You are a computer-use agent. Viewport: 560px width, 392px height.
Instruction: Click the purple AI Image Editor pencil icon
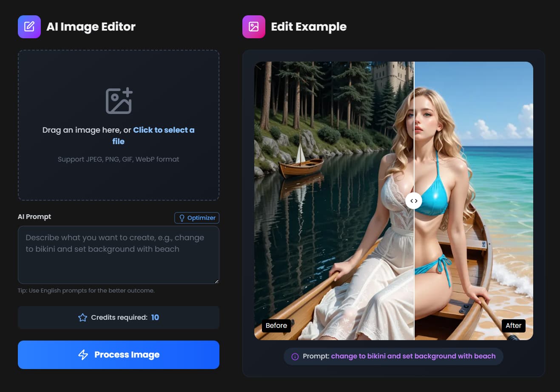29,27
